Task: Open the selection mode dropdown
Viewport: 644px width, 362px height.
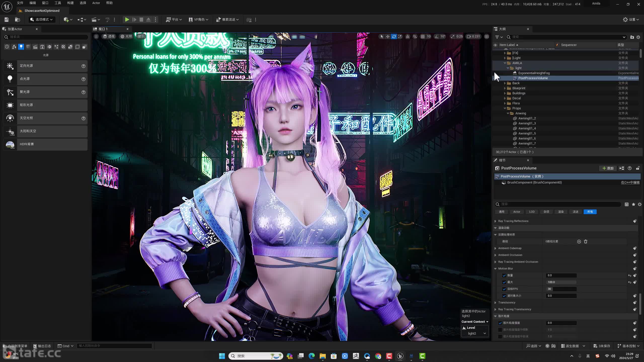Action: tap(42, 20)
